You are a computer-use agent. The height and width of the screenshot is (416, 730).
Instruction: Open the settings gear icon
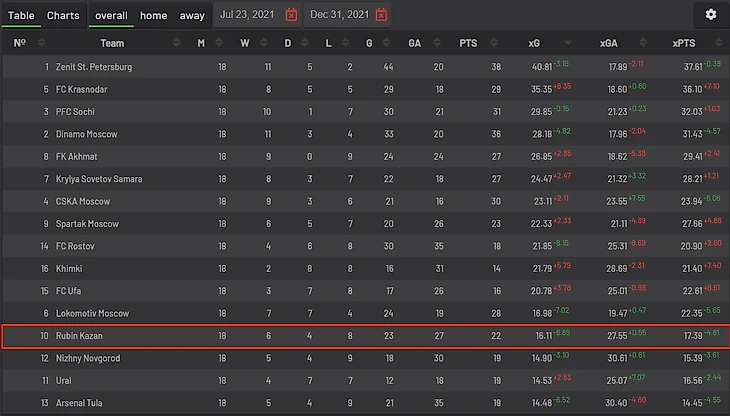point(711,15)
